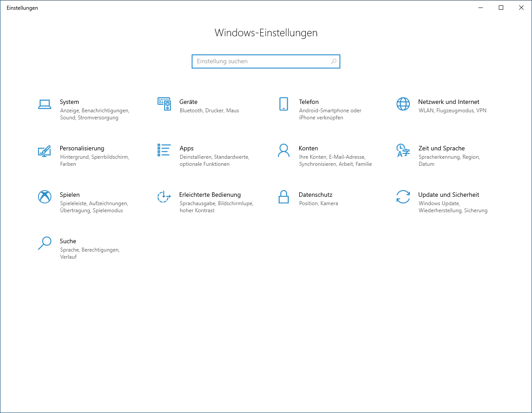Open the Datenschutz padlock icon
This screenshot has width=532, height=413.
(x=284, y=197)
